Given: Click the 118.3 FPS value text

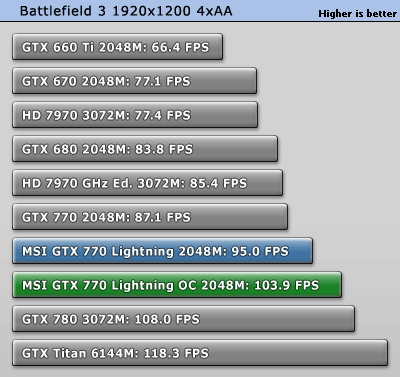Looking at the screenshot, I should [x=176, y=353].
